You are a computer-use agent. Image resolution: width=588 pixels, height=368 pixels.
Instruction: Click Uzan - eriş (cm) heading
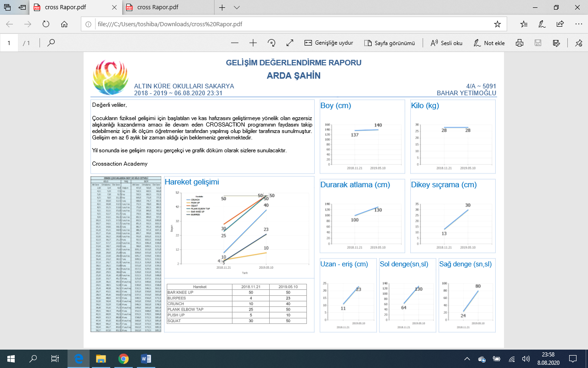[x=345, y=264]
